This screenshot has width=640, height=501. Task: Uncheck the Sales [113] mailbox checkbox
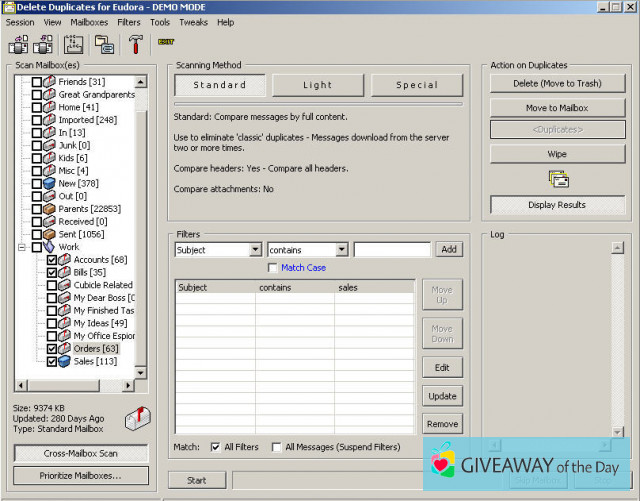[52, 361]
